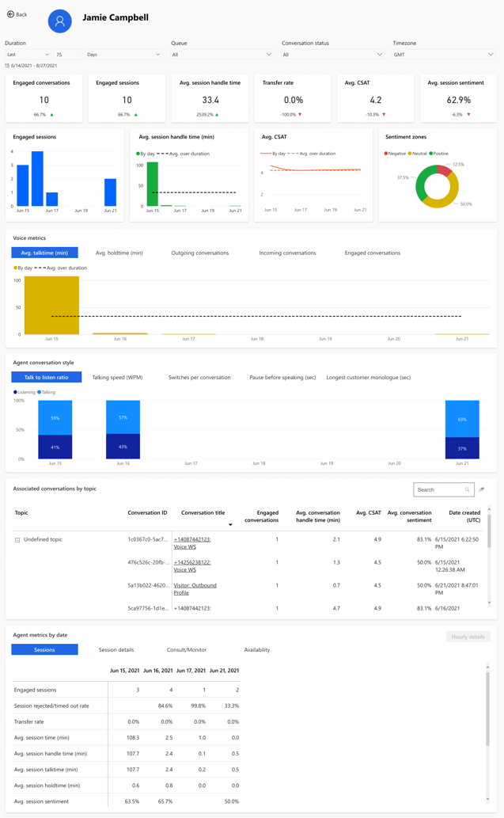Click the date range 6/14/2021 - 8/27/2021
Viewport: 504px width, 818px height.
(34, 66)
